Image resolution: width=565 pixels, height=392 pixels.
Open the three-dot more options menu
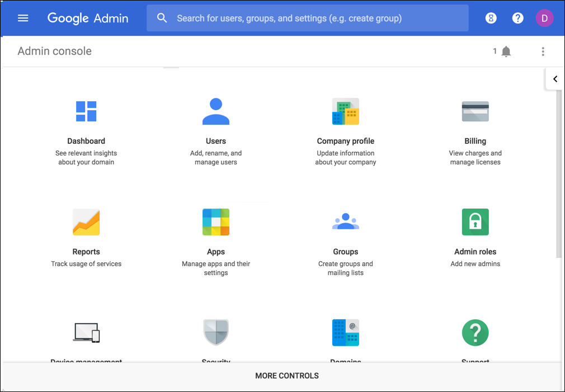click(x=543, y=51)
